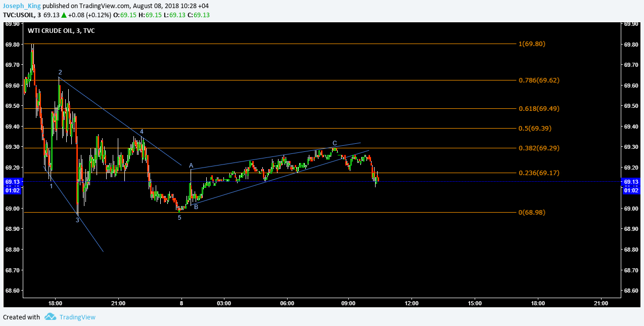
Task: Click the wave 5 label on chart
Action: click(179, 218)
